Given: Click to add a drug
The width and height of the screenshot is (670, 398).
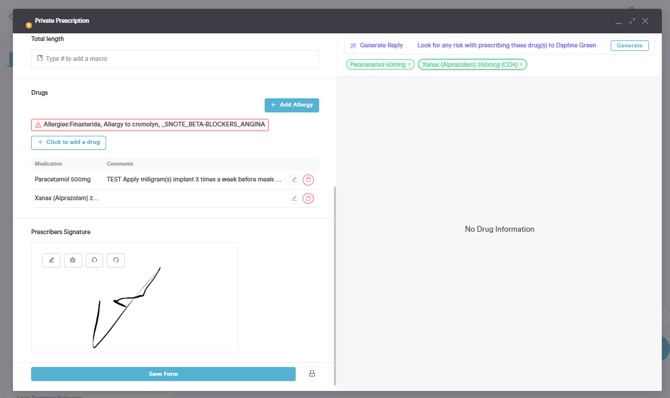Looking at the screenshot, I should (68, 142).
